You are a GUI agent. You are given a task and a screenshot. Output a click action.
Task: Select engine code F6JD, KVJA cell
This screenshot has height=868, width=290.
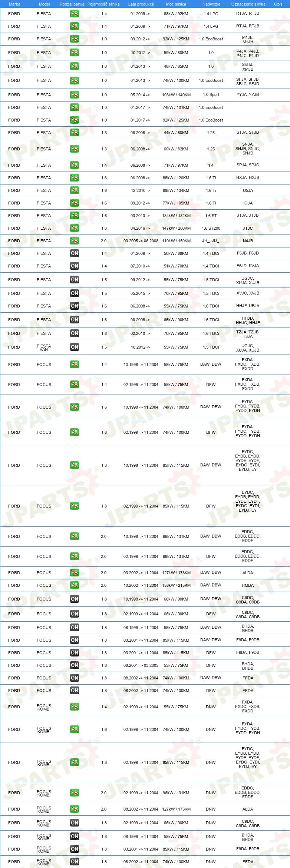(248, 266)
